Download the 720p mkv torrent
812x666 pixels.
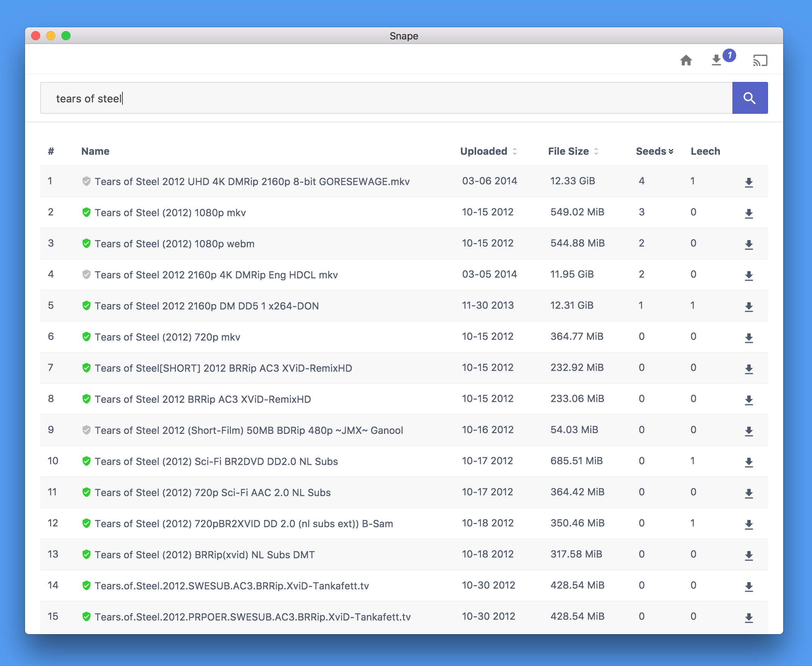[x=748, y=338]
